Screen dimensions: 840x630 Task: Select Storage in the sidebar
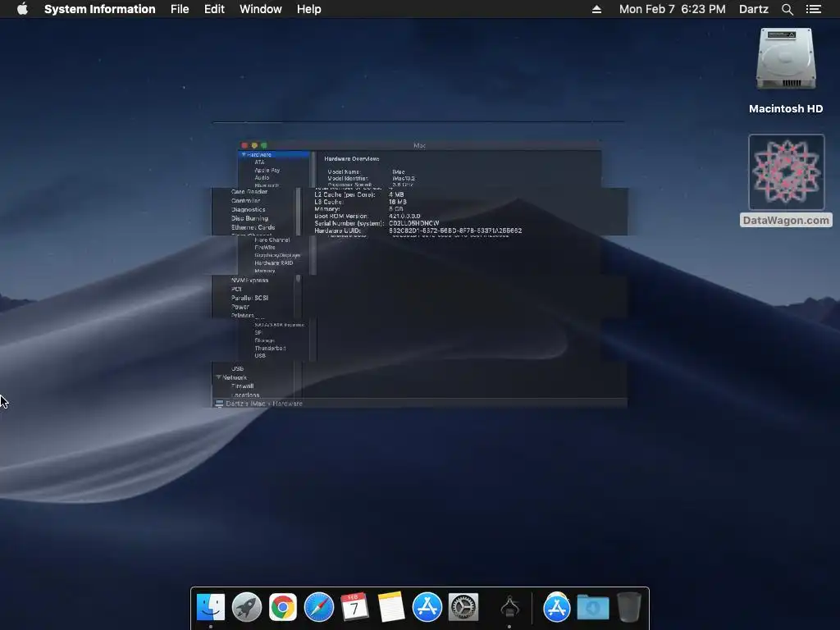tap(265, 340)
